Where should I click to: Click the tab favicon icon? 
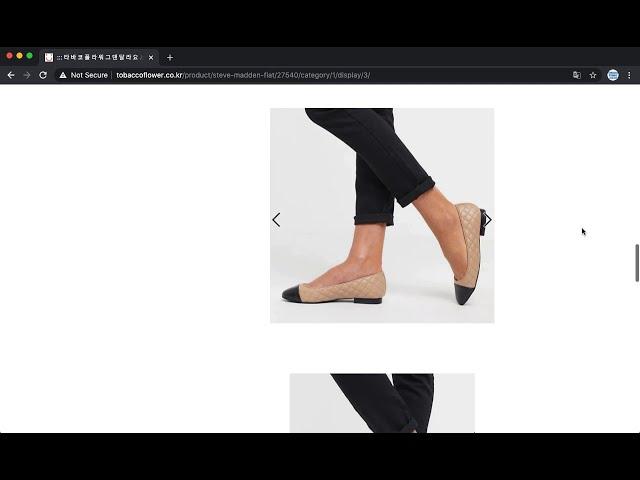click(x=49, y=57)
